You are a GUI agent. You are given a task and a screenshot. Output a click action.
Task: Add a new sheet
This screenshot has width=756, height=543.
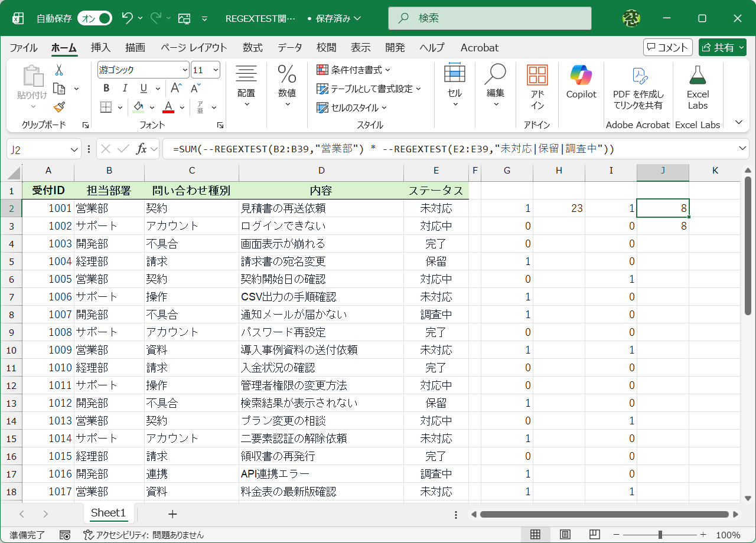172,513
